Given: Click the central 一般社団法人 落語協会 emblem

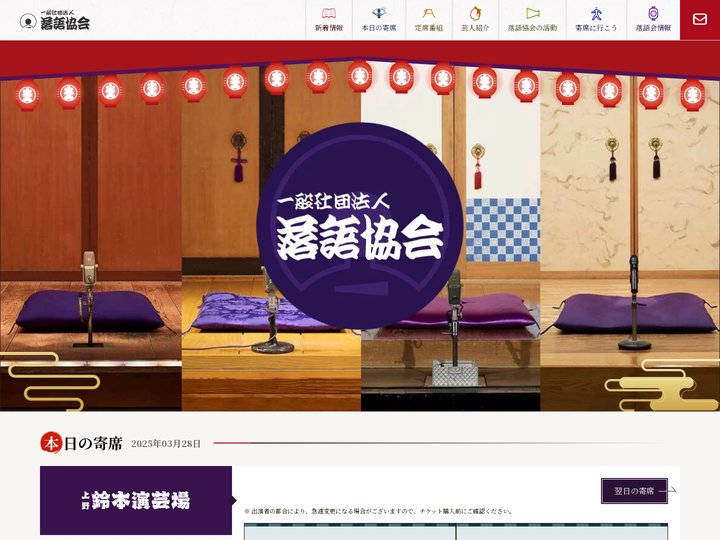Looking at the screenshot, I should (360, 226).
